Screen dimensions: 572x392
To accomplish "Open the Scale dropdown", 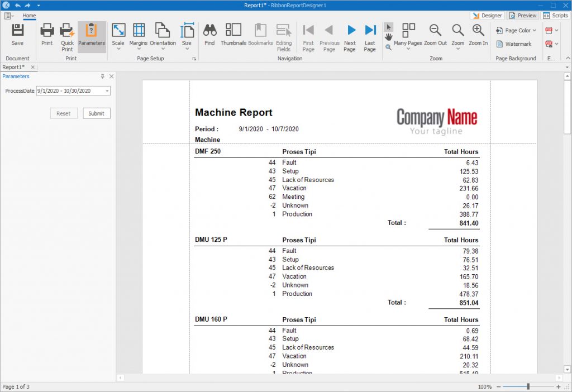I will (x=118, y=49).
